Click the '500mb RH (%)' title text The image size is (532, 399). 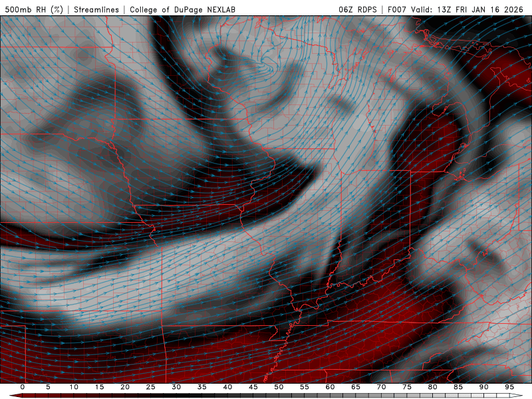click(x=35, y=9)
